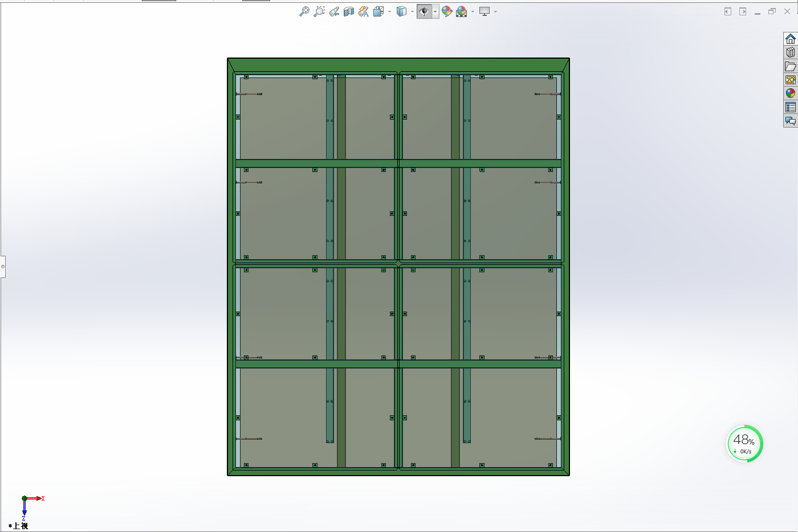Expand the collapsed left panel handle
The height and width of the screenshot is (532, 798).
tap(3, 267)
